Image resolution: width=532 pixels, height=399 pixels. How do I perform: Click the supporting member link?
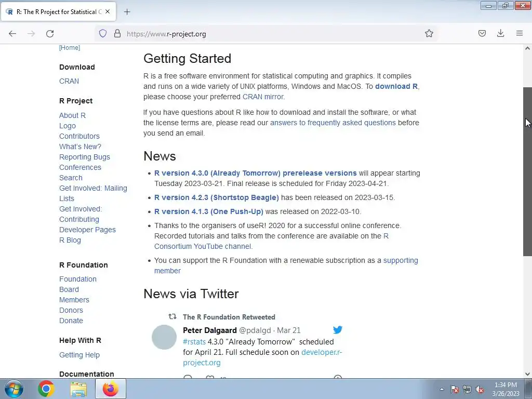click(x=401, y=260)
